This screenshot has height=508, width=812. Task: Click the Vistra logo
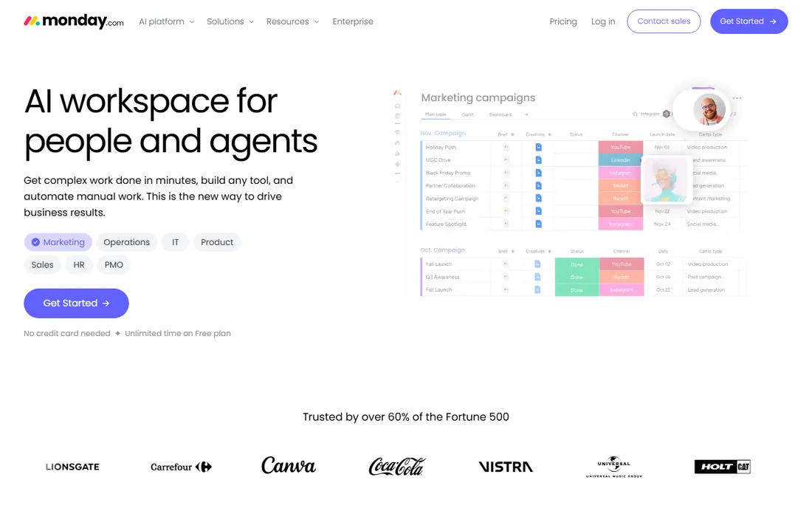click(x=506, y=467)
